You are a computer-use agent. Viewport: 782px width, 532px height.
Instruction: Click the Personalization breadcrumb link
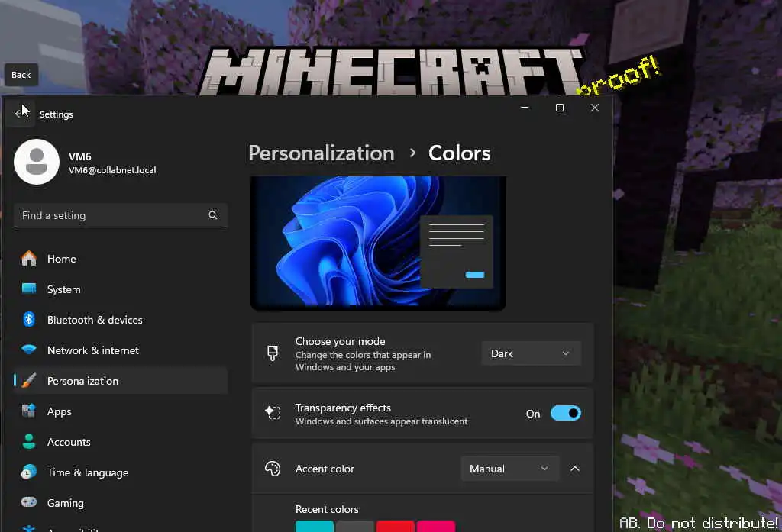point(322,153)
